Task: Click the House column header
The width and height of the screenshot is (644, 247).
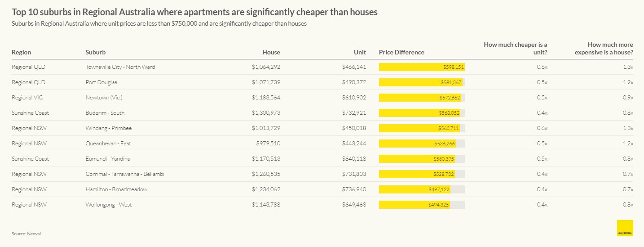Action: click(x=271, y=52)
